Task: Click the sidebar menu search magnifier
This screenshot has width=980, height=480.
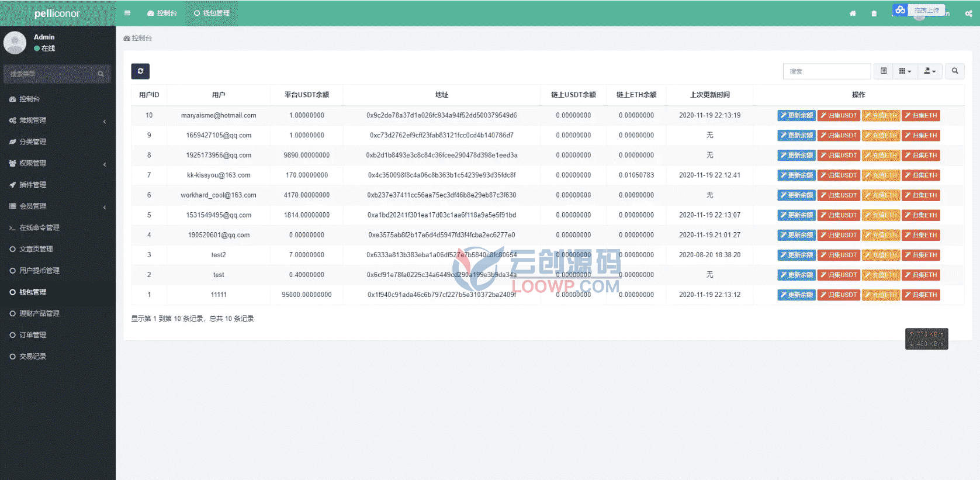Action: coord(101,74)
